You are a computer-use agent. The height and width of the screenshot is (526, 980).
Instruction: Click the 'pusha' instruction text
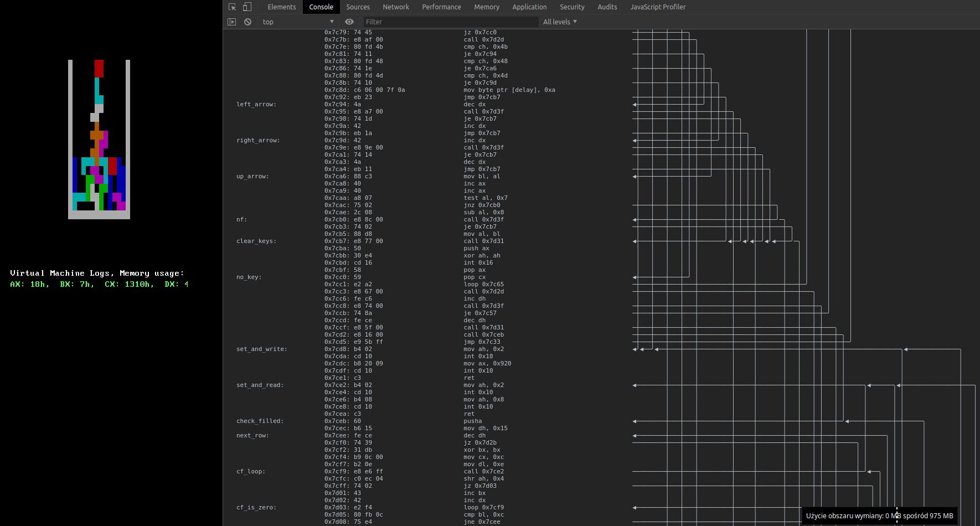[473, 421]
